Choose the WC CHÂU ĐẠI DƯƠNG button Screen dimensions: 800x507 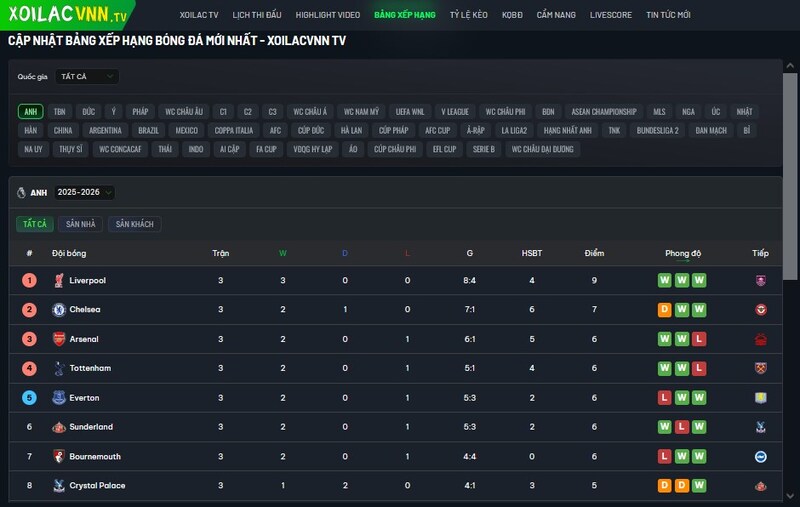tap(542, 149)
